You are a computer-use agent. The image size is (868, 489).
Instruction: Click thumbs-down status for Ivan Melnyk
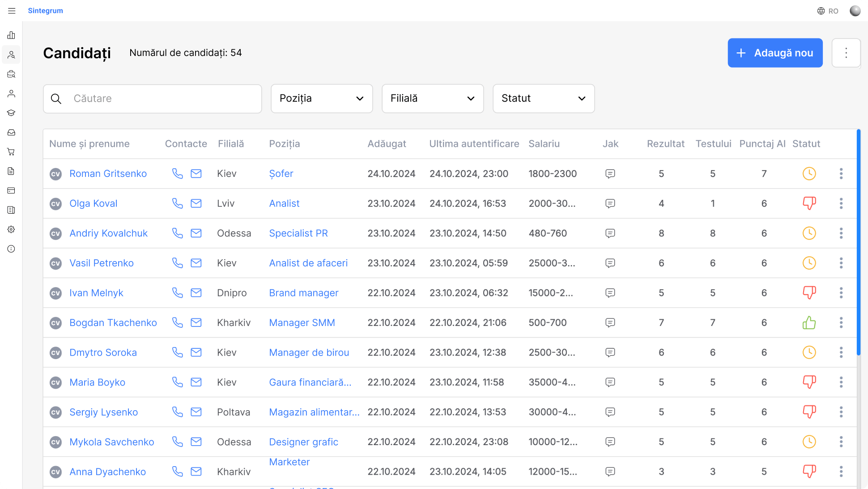pyautogui.click(x=809, y=293)
